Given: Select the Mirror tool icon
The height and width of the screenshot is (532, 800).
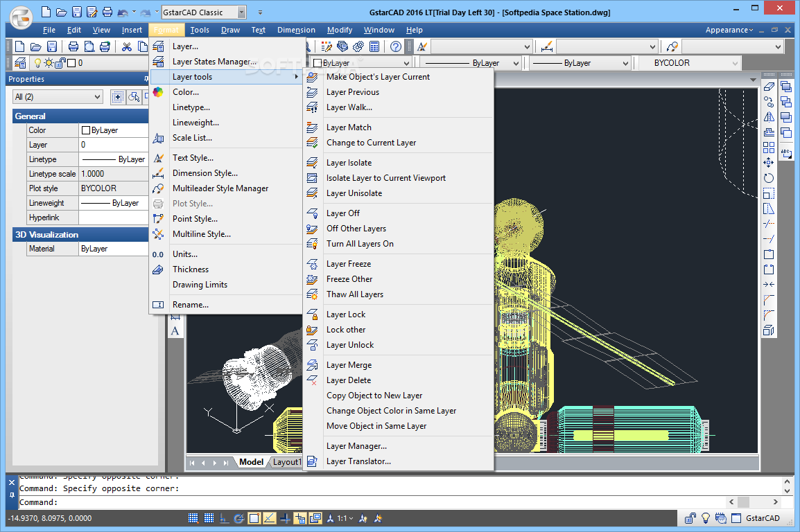Looking at the screenshot, I should [769, 117].
